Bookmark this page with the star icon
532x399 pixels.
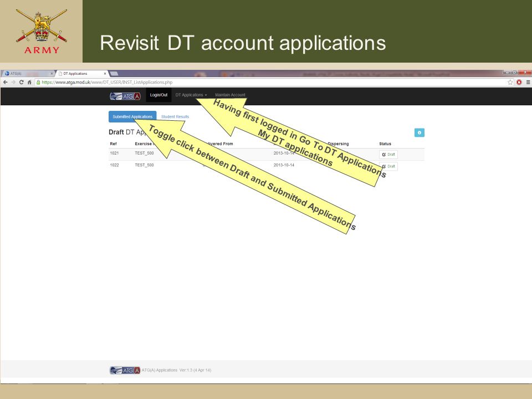click(x=510, y=82)
